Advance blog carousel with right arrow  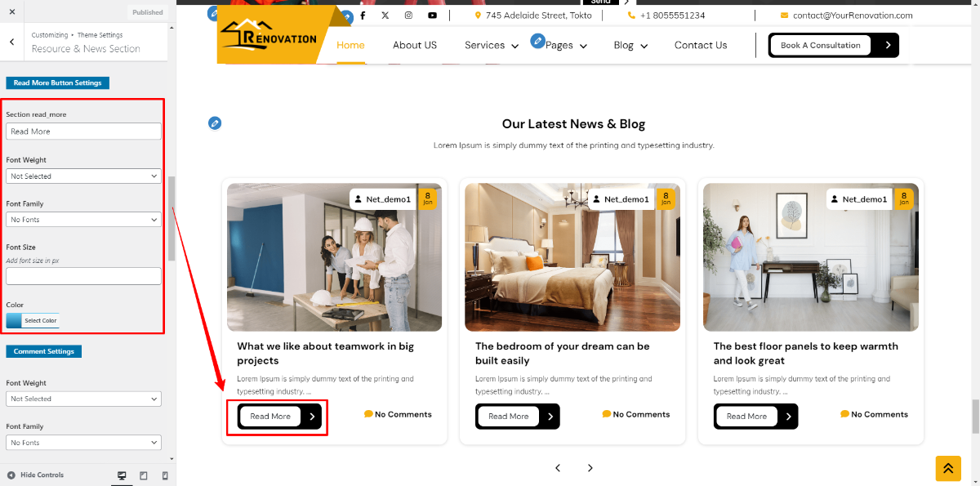[x=590, y=468]
